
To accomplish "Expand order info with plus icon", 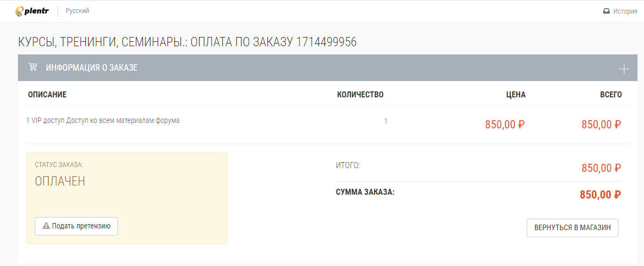I will pyautogui.click(x=624, y=69).
